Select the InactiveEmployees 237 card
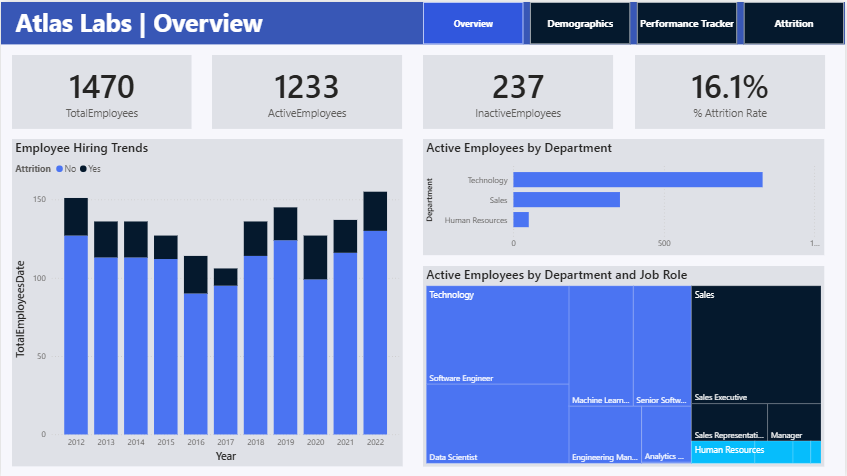The image size is (847, 476). (518, 92)
